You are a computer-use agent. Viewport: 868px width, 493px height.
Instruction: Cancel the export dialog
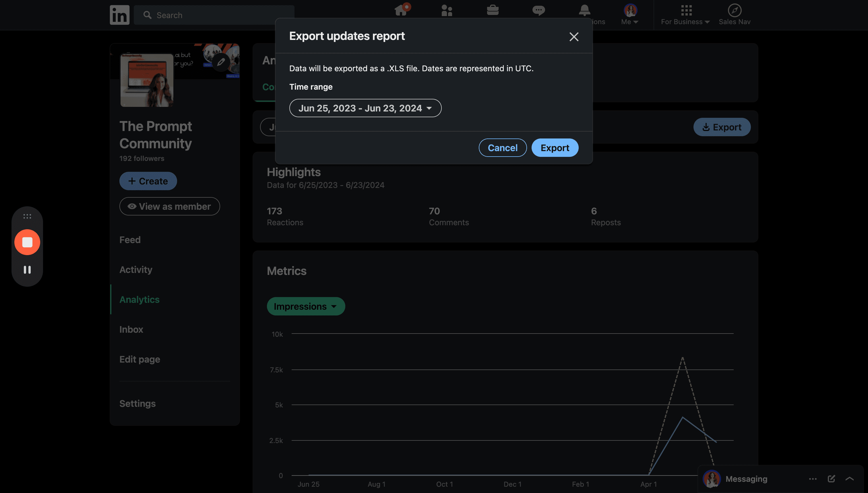(x=502, y=148)
